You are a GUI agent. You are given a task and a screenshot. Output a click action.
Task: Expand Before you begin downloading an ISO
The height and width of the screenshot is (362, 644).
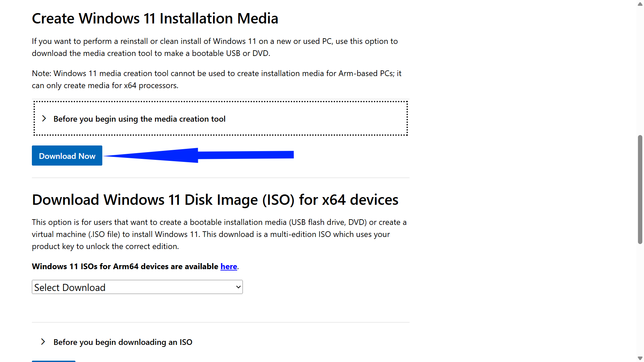point(123,342)
